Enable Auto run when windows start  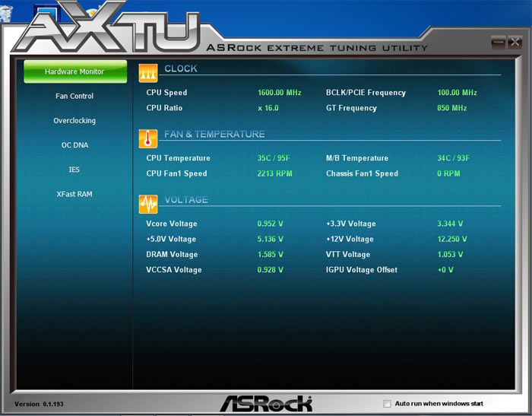[388, 404]
